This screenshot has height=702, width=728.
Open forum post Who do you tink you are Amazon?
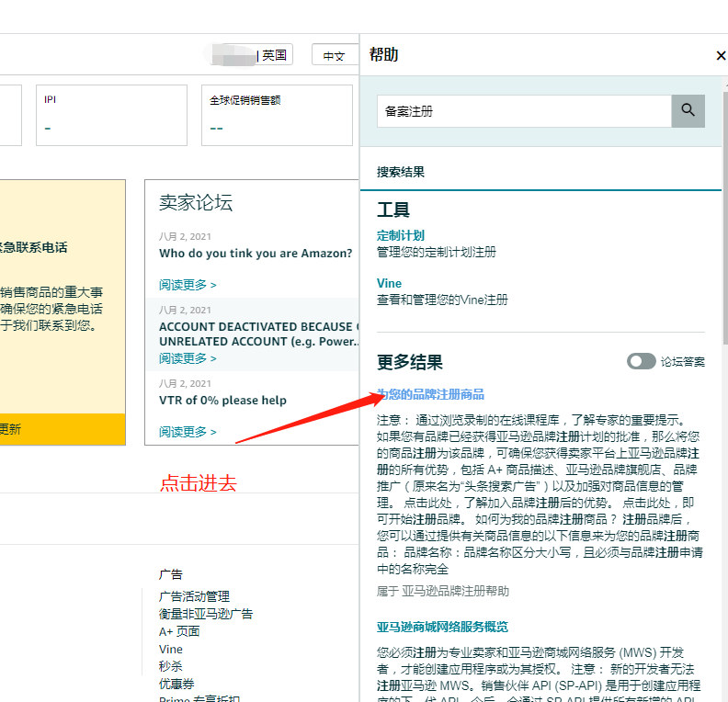[256, 254]
